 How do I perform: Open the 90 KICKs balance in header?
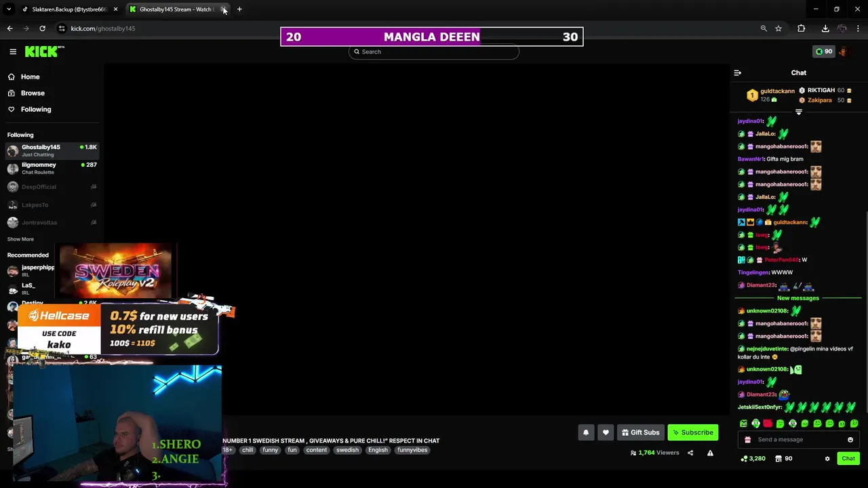pos(824,52)
